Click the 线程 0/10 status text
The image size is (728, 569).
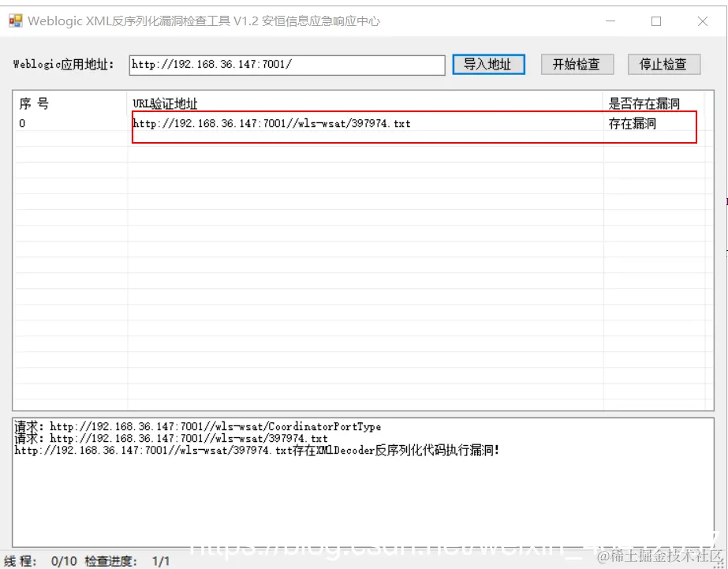tap(40, 561)
